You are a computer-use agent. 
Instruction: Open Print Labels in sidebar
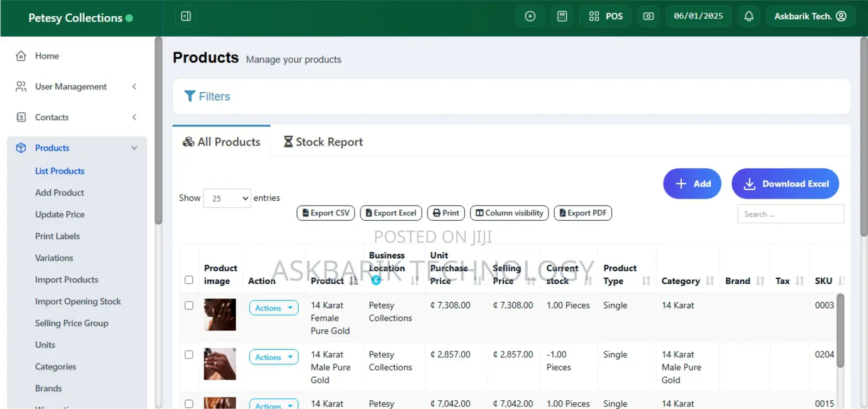58,236
